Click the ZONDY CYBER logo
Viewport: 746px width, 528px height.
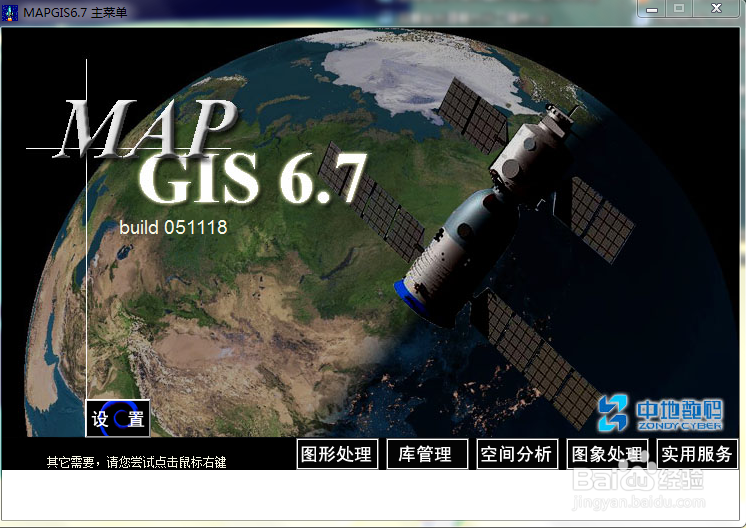(x=661, y=413)
